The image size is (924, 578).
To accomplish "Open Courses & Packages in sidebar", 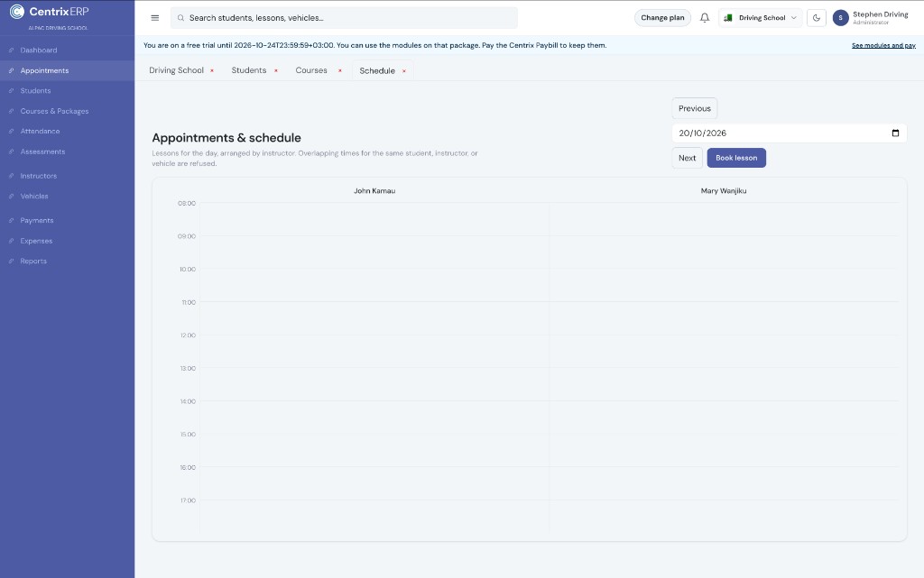I will pyautogui.click(x=67, y=111).
